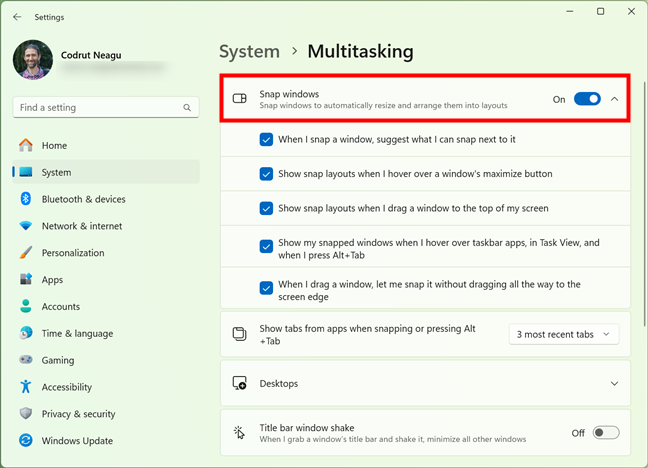Go to Time & language
Screen dimensions: 648x468
106,333
